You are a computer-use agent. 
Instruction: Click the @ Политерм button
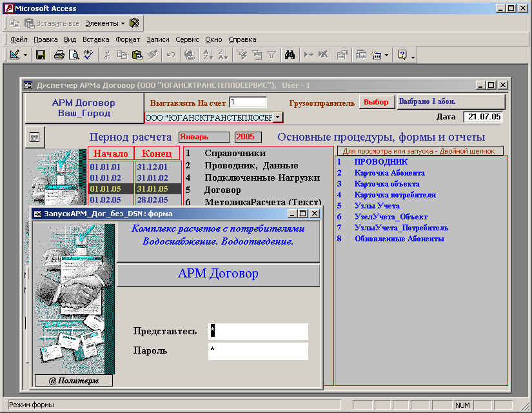[74, 381]
